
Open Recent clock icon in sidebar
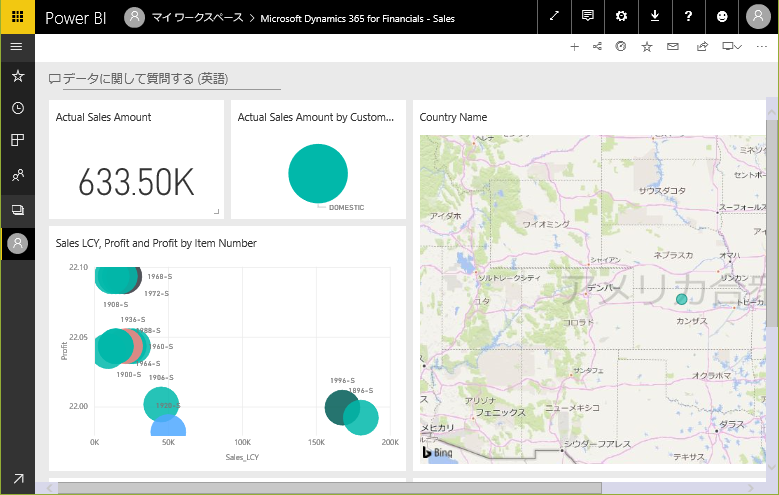coord(18,108)
